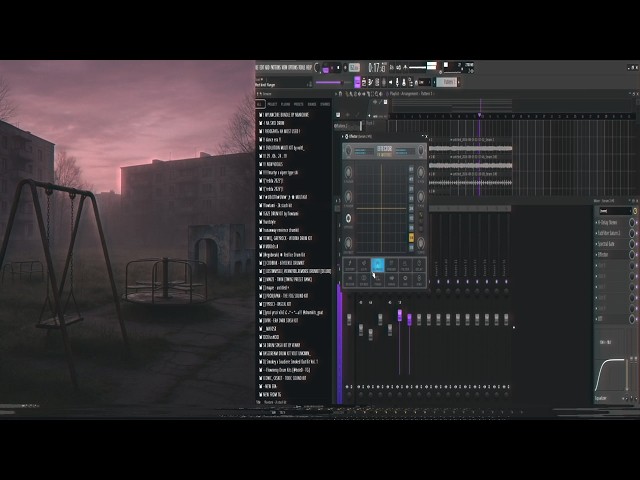Click the Effector slot mix knob in mixer

pyautogui.click(x=632, y=254)
